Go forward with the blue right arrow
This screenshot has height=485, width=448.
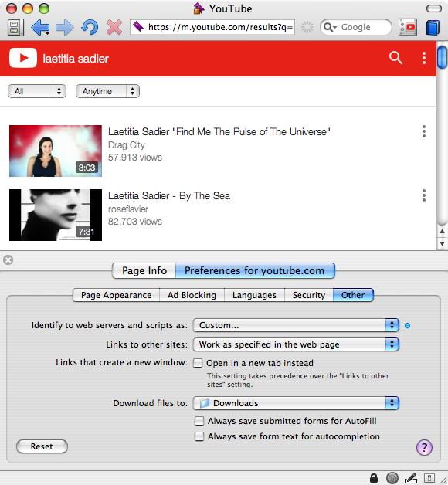pos(65,27)
